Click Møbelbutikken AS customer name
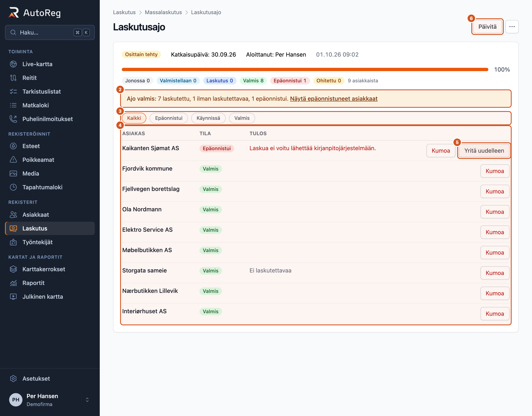 pos(147,250)
